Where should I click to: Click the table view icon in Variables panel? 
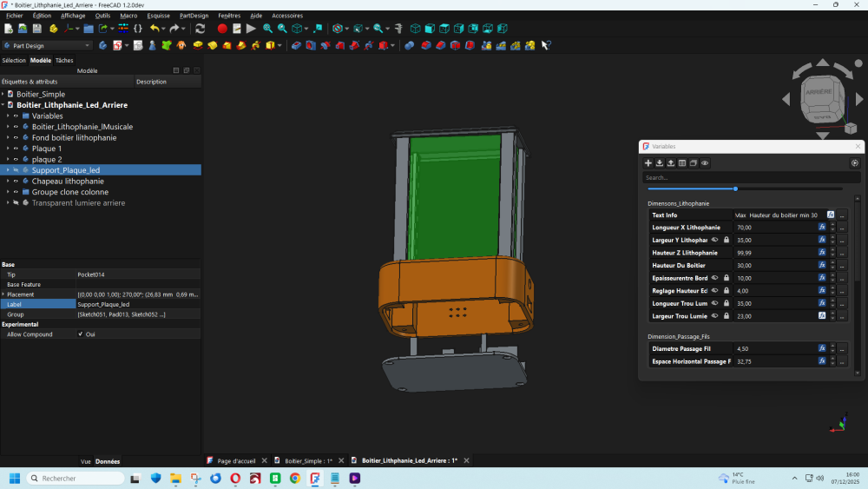tap(682, 162)
